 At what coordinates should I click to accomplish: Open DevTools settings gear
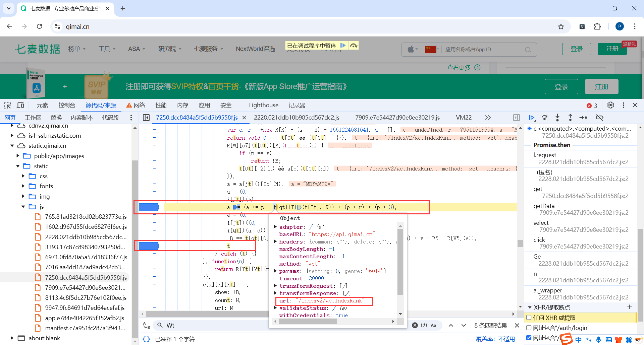click(x=610, y=105)
